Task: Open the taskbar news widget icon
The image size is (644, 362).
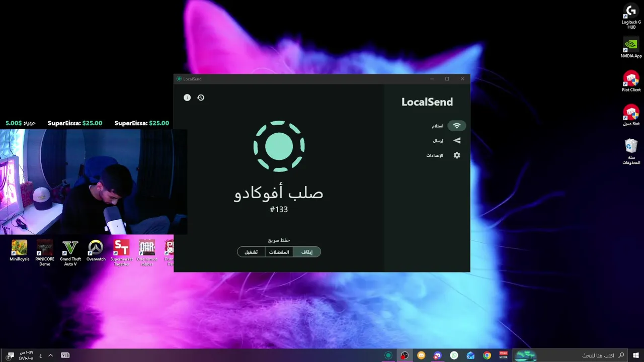Action: 65,355
